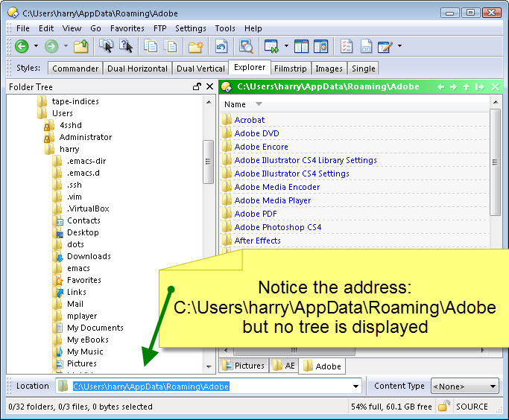509x420 pixels.
Task: Click the Sync panes toolbar icon
Action: point(271,46)
